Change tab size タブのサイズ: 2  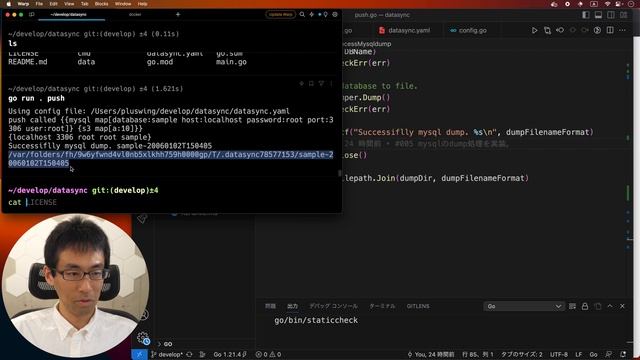522,355
